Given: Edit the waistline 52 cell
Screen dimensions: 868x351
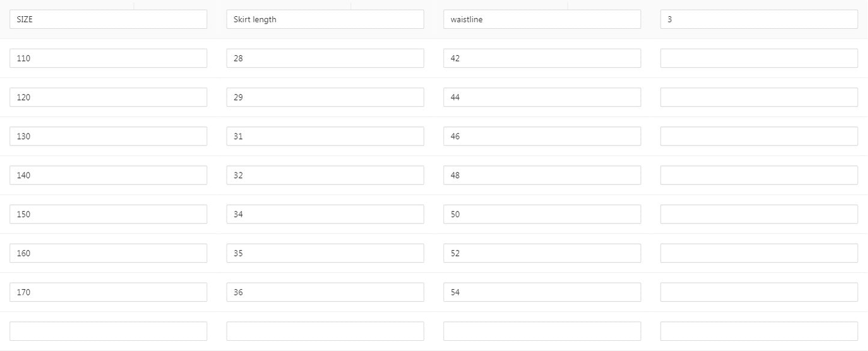Looking at the screenshot, I should tap(542, 253).
